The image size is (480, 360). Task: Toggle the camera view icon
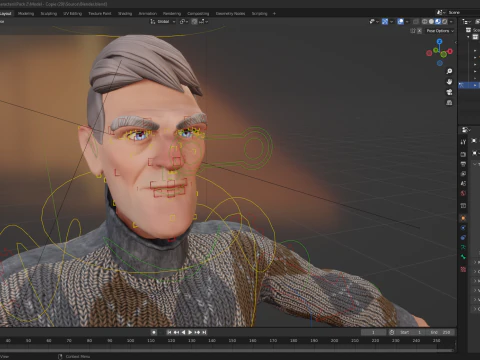pos(449,92)
